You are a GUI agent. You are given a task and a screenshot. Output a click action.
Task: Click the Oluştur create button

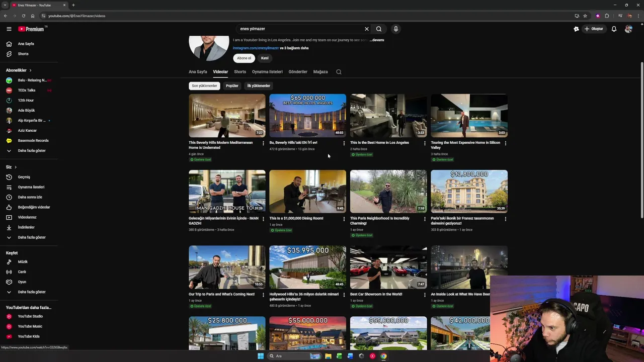coord(594,29)
